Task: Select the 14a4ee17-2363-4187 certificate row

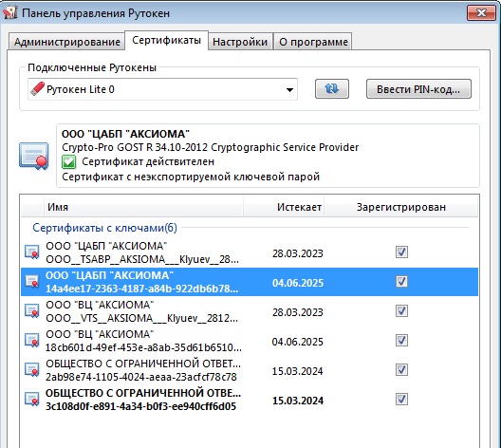Action: click(x=250, y=282)
